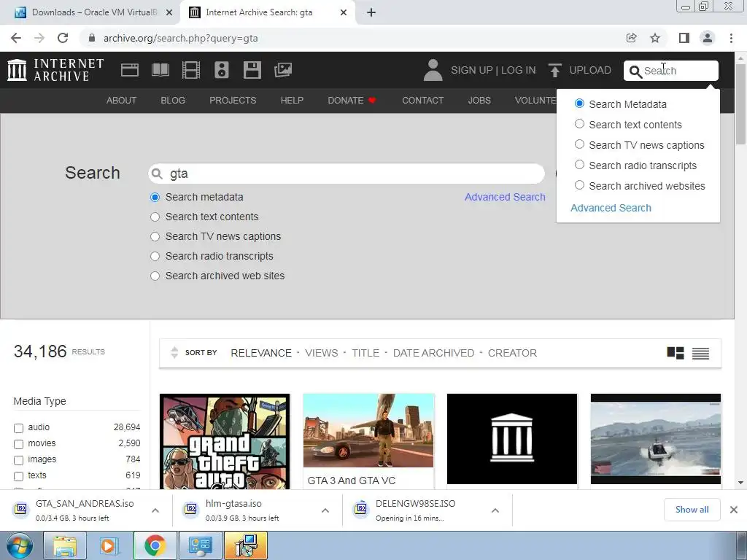Open Windows Media Player taskbar icon
The width and height of the screenshot is (747, 560).
[x=109, y=545]
